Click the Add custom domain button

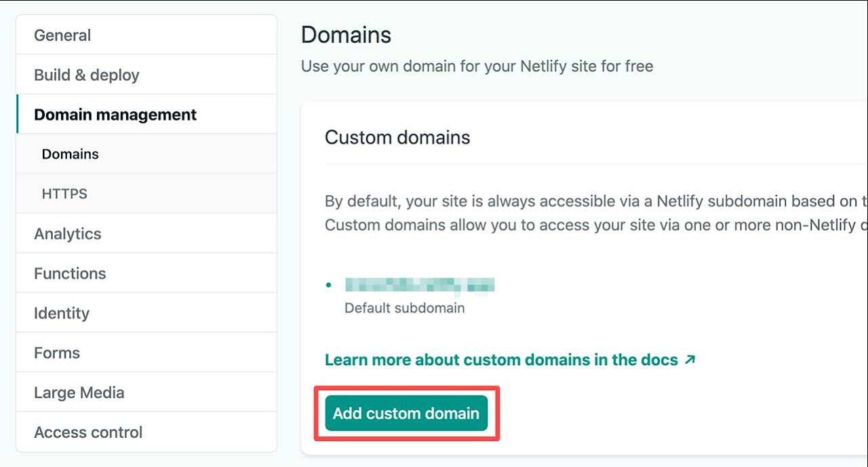point(406,413)
